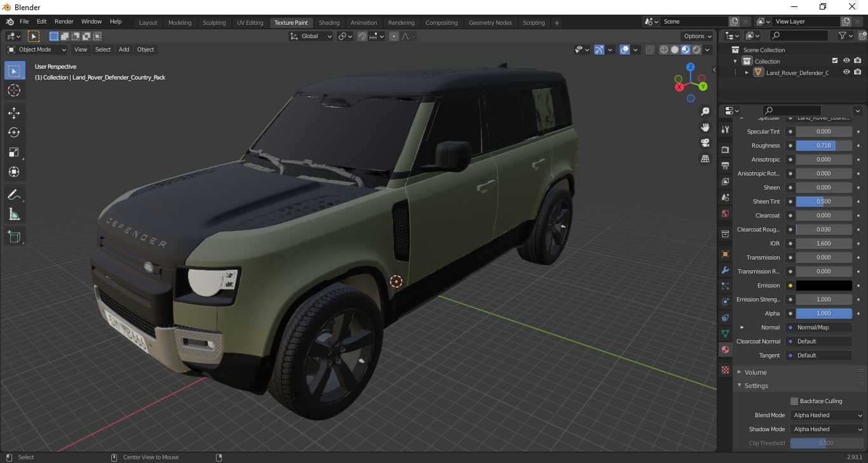The width and height of the screenshot is (868, 463).
Task: Open the Blend Mode Alpha Hashed dropdown
Action: pos(827,415)
